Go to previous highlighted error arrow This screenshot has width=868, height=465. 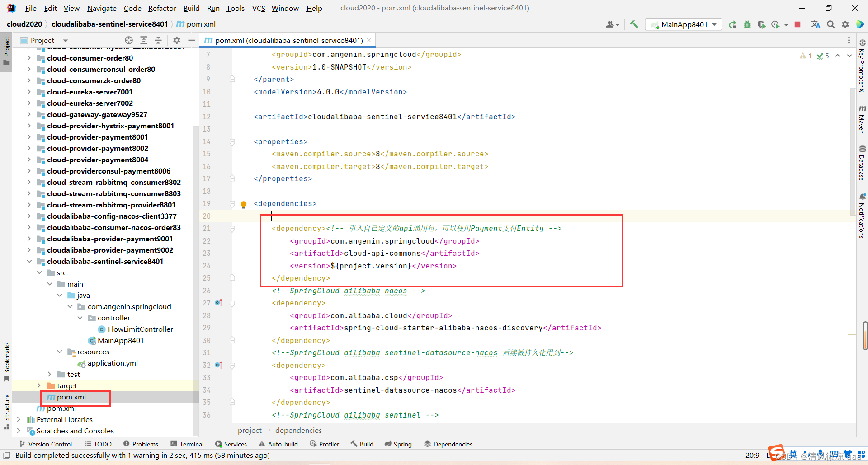point(838,56)
